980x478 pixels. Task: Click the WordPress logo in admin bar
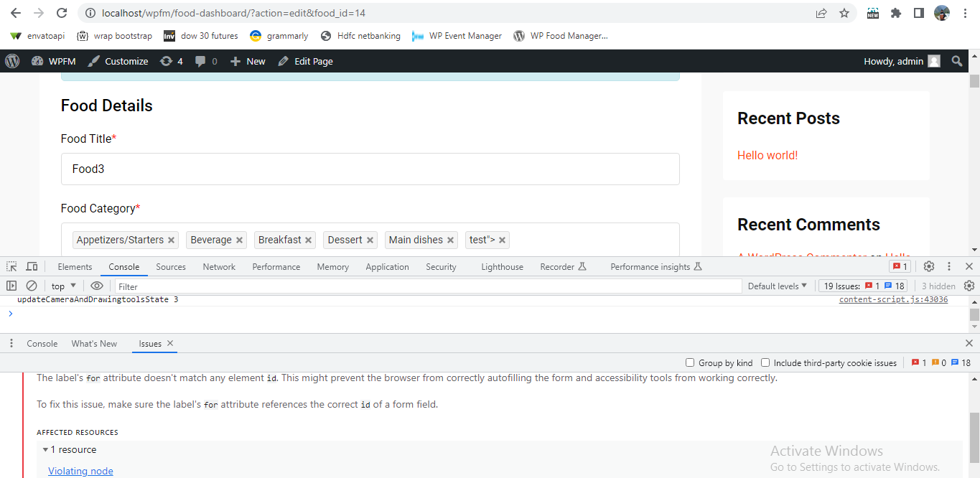point(11,61)
